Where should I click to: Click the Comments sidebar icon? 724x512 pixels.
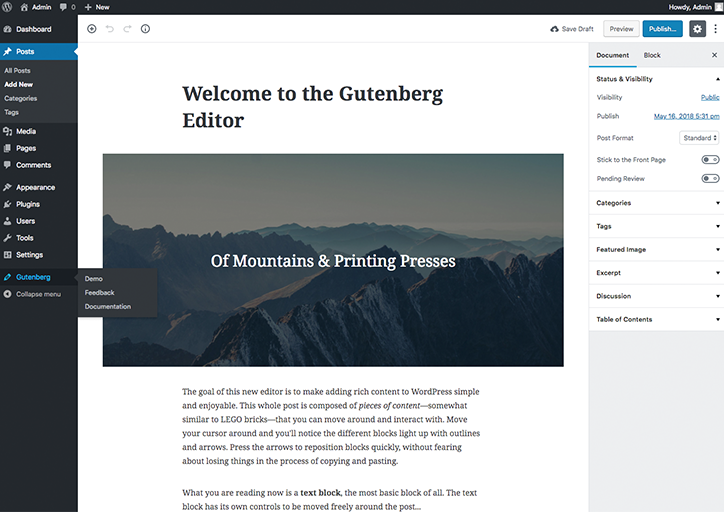[7, 165]
